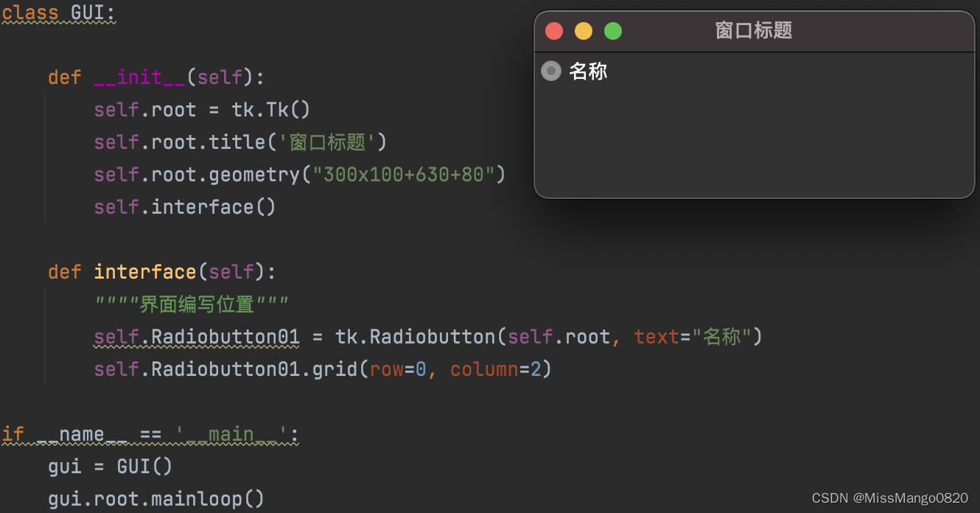This screenshot has width=980, height=513.
Task: Close the 窗口标题 window with red button
Action: 554,31
